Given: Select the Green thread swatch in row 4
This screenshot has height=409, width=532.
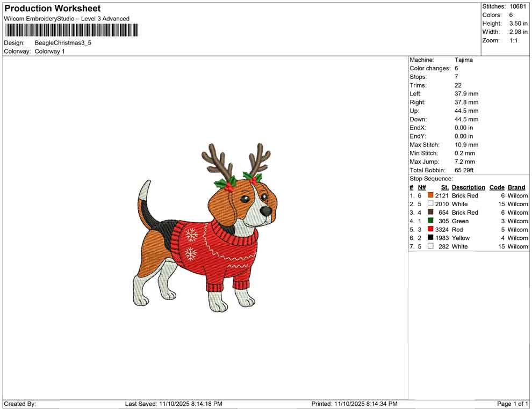Looking at the screenshot, I should click(x=430, y=221).
